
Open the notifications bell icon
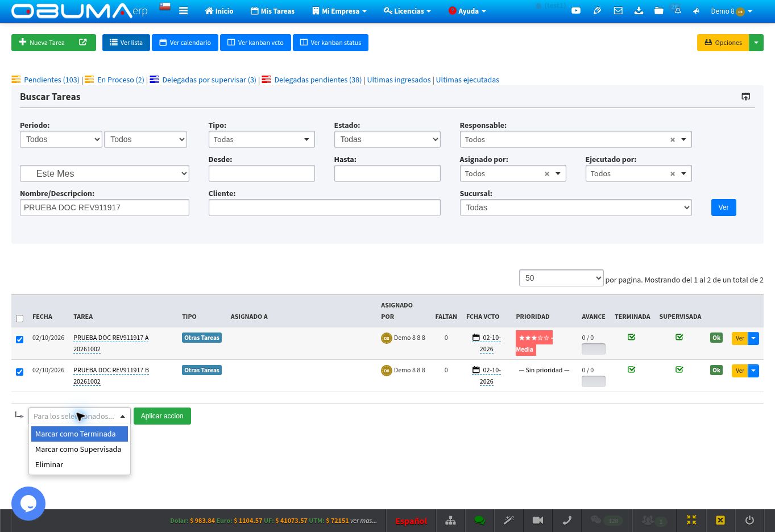click(678, 11)
